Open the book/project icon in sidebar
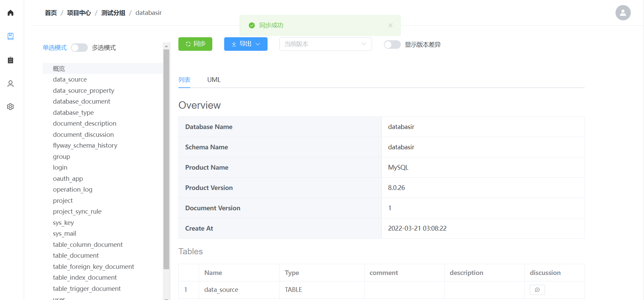The width and height of the screenshot is (644, 300). coord(11,36)
